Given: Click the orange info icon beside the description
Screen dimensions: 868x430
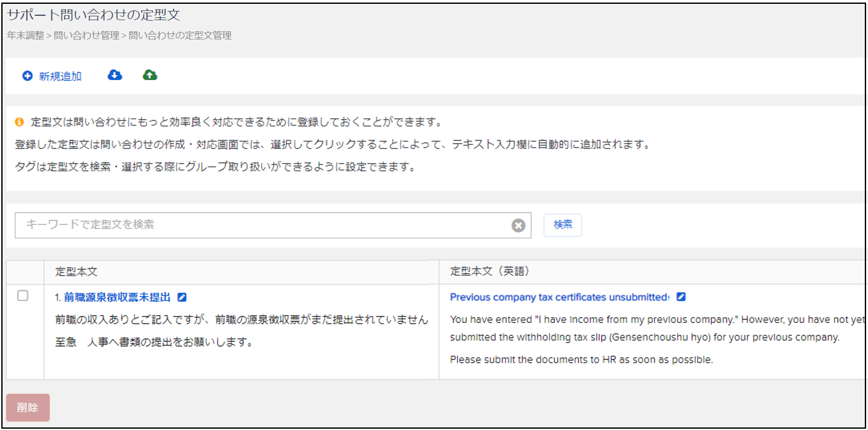Looking at the screenshot, I should [x=19, y=122].
